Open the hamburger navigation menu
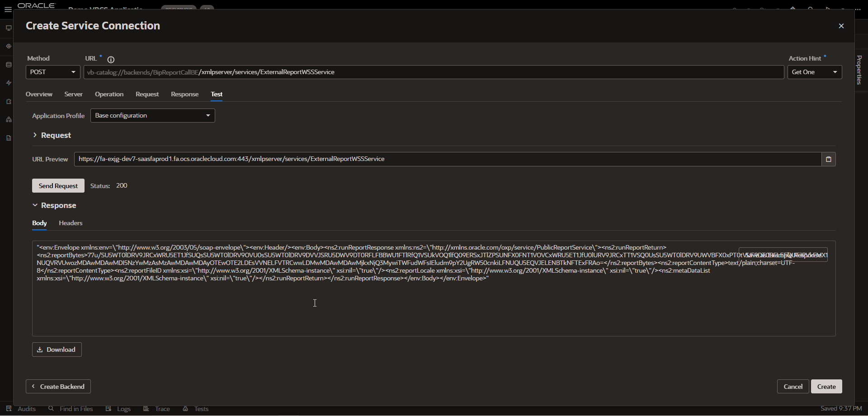The image size is (868, 416). (8, 9)
